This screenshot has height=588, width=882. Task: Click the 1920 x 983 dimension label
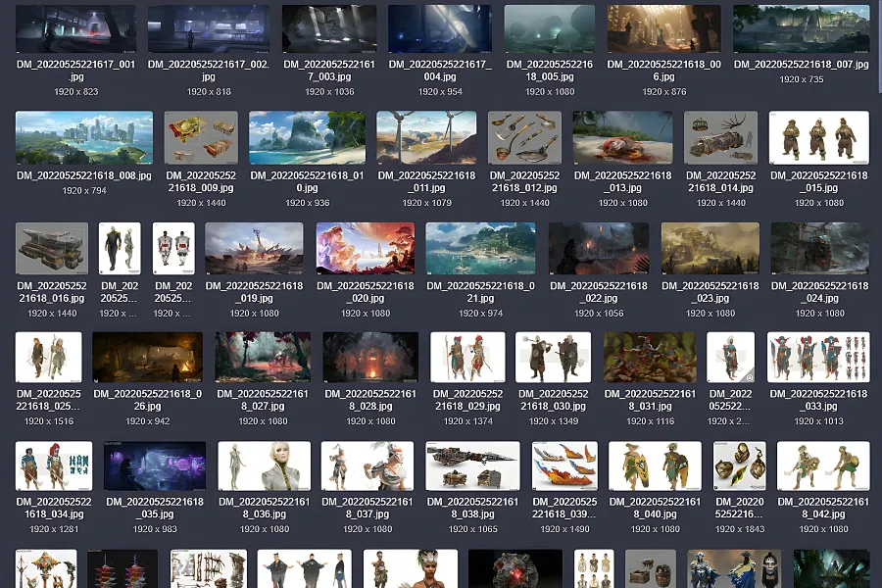pos(155,529)
